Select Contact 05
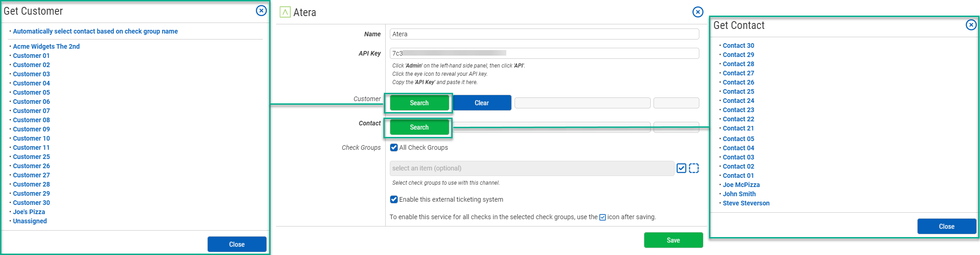980x255 pixels. tap(738, 139)
